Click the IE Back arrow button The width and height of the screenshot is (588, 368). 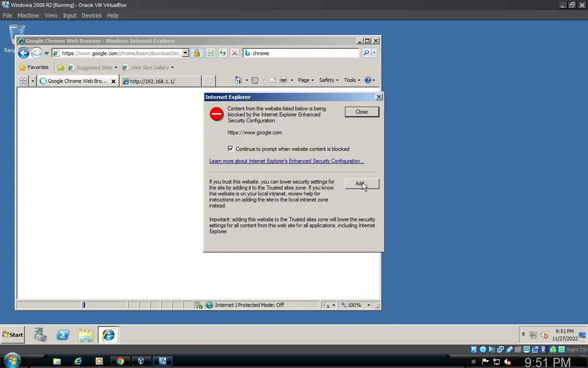[x=23, y=53]
